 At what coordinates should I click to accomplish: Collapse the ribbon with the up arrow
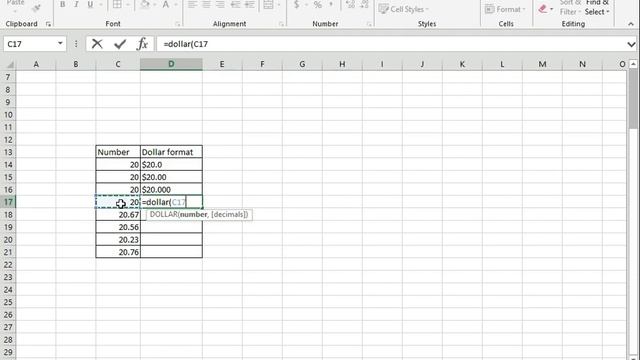(x=631, y=24)
